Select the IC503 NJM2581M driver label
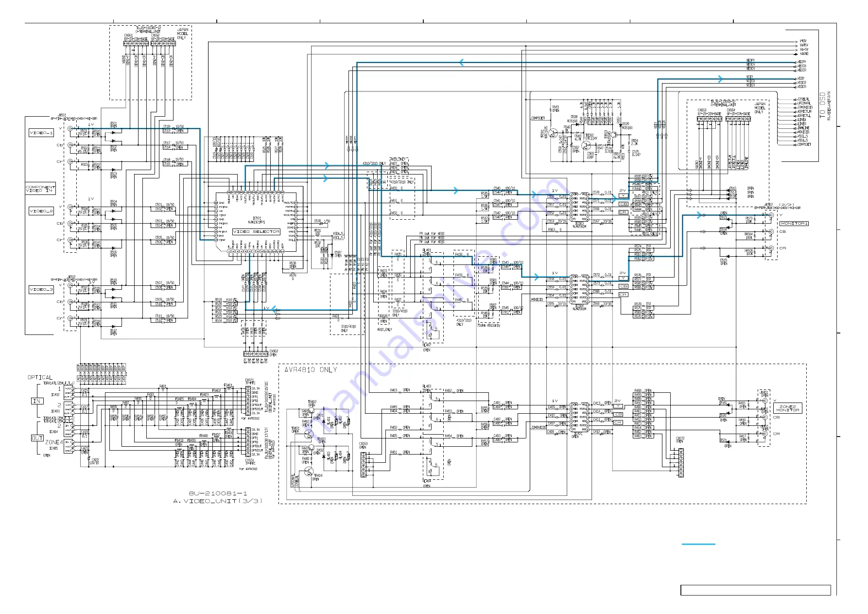 [x=580, y=225]
